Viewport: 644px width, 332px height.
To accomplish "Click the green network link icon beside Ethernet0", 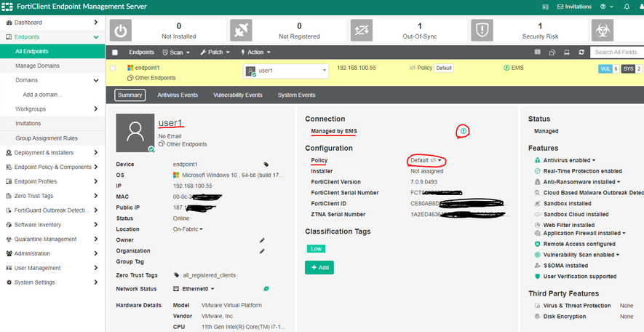I will point(266,289).
